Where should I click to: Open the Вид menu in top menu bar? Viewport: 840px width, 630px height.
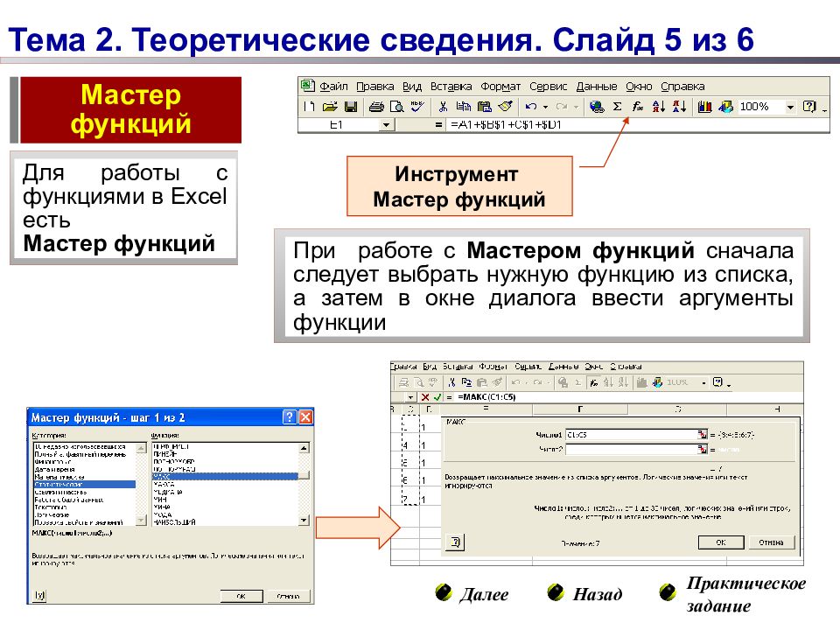[412, 87]
